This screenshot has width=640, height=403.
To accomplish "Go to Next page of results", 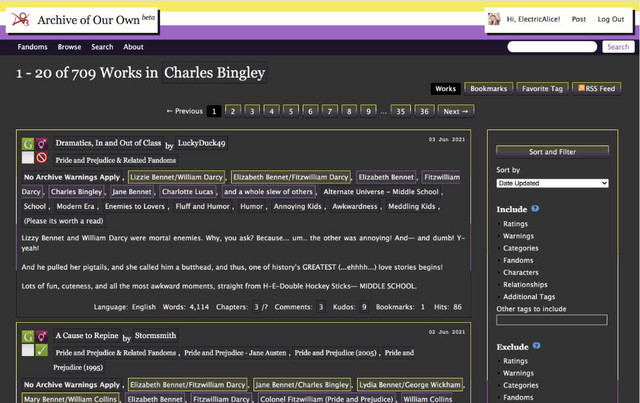I will click(x=456, y=111).
